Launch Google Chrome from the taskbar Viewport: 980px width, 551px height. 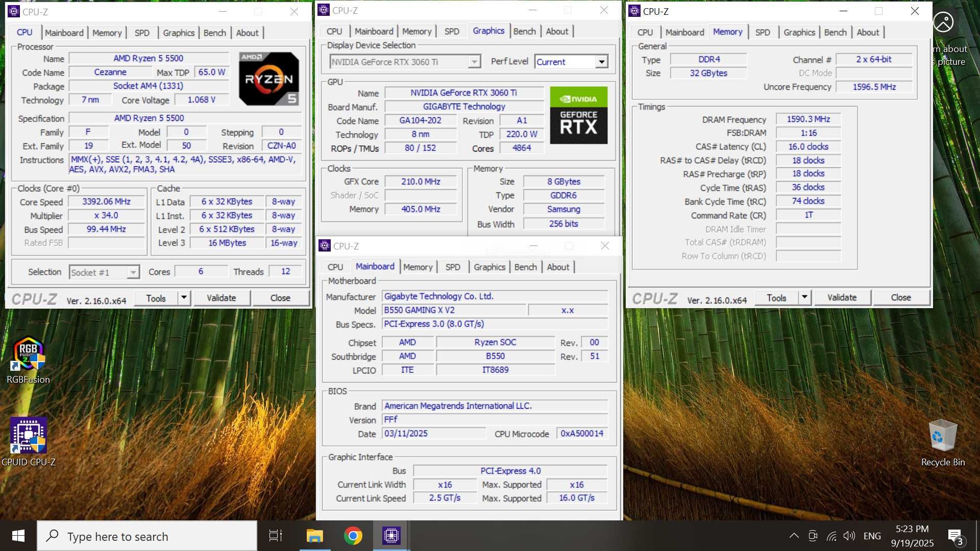(353, 536)
